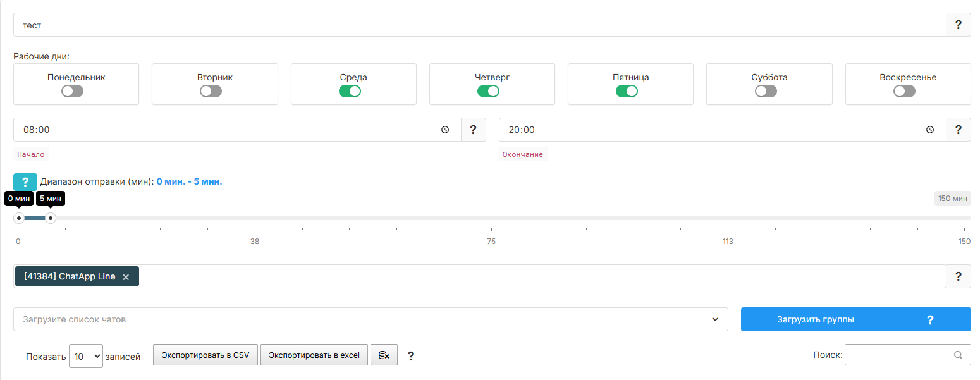Click help icon after export buttons

(x=411, y=356)
